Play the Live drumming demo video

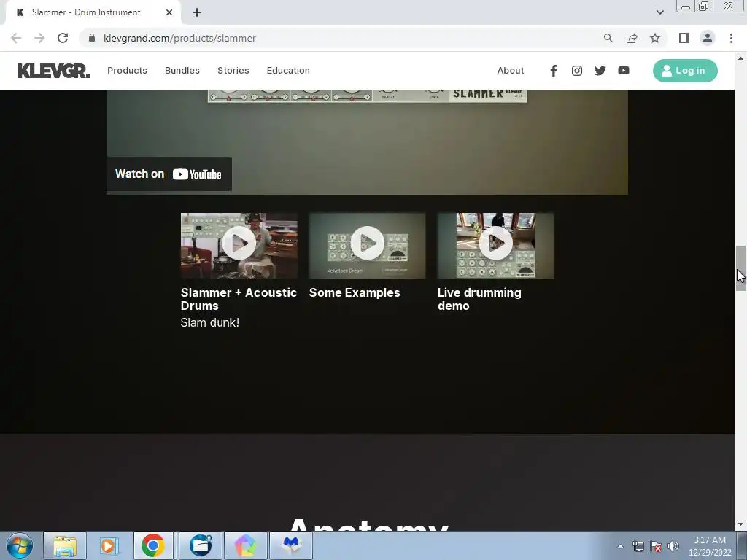click(495, 244)
